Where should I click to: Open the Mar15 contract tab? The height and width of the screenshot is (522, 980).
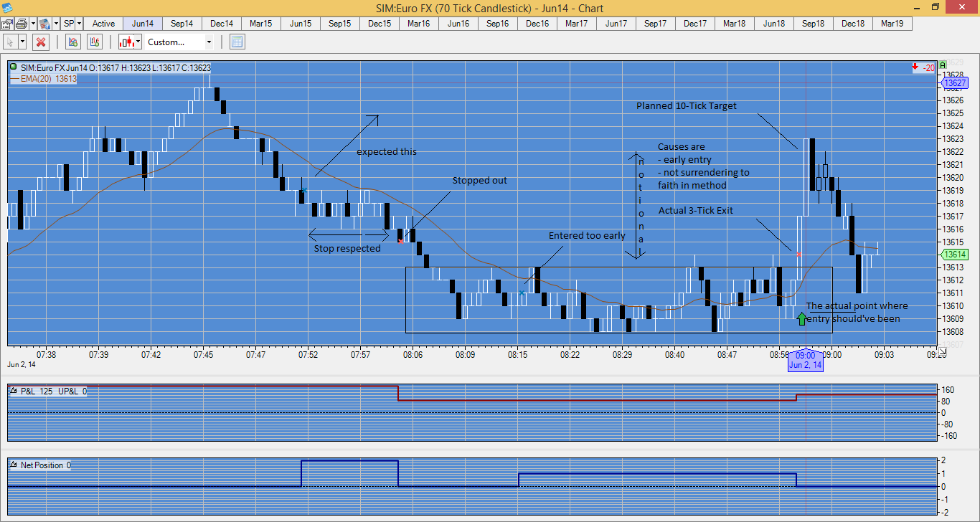coord(261,24)
